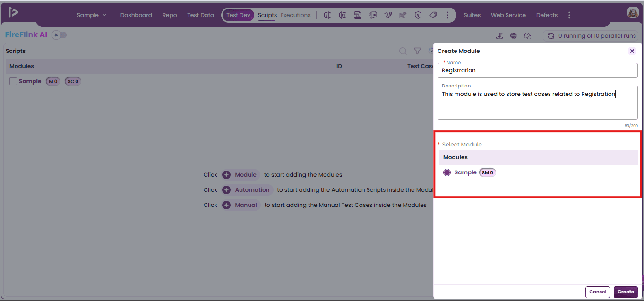The image size is (644, 301).
Task: Click the Create button
Action: 626,292
